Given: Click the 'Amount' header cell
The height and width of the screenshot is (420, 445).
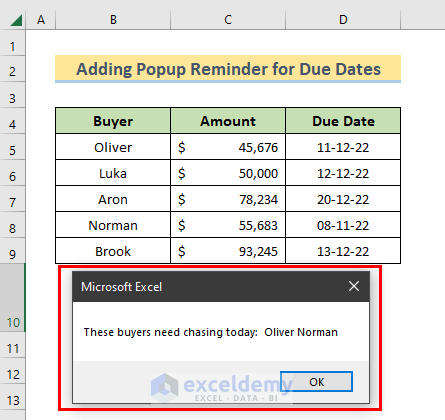Looking at the screenshot, I should [x=228, y=121].
